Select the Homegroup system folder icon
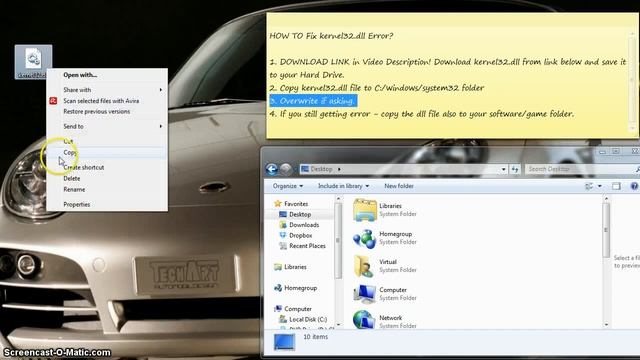 tap(364, 238)
